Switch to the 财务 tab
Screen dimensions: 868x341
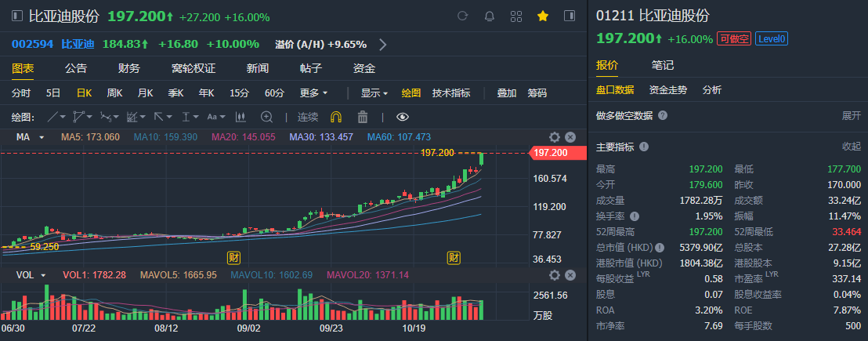click(129, 69)
